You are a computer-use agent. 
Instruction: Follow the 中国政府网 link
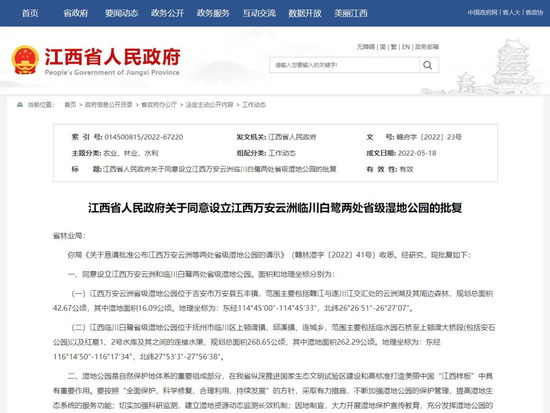pos(483,13)
